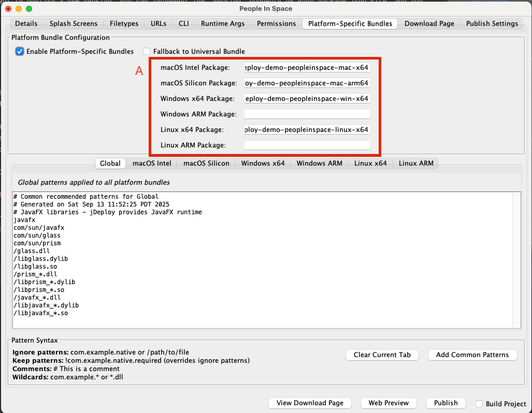Select the macOS Silicon patterns tab

coord(206,164)
